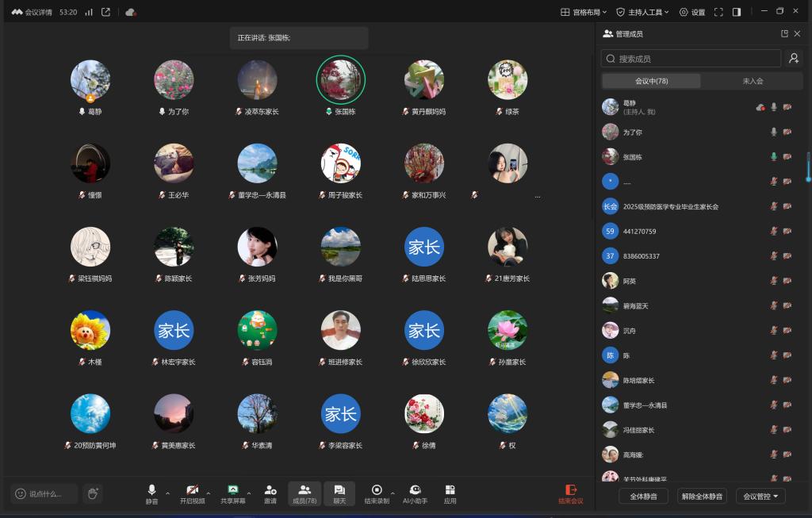Screen dimensions: 812x518
Task: Toggle microphone for member 张国栋 in list
Action: [x=774, y=157]
